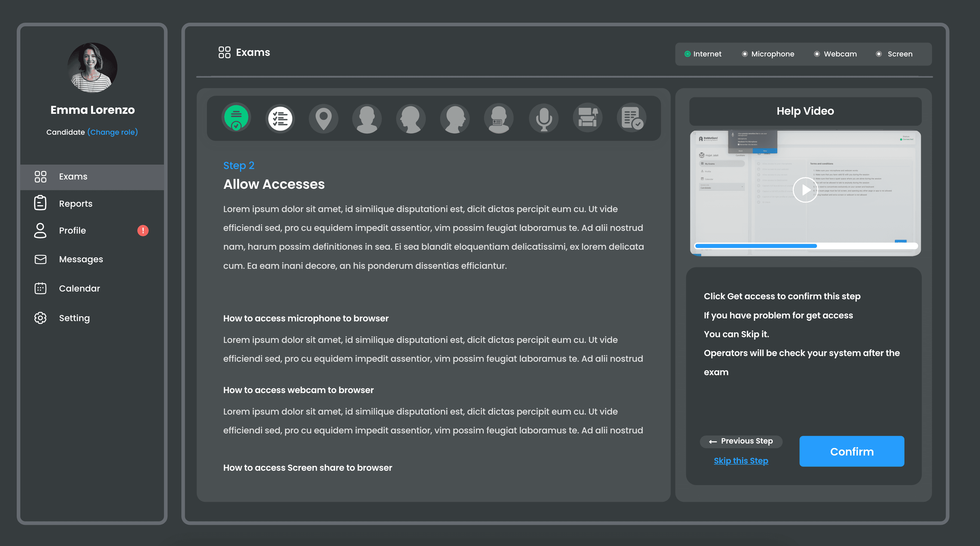Click the Messages envelope icon
This screenshot has height=546, width=980.
tap(40, 260)
